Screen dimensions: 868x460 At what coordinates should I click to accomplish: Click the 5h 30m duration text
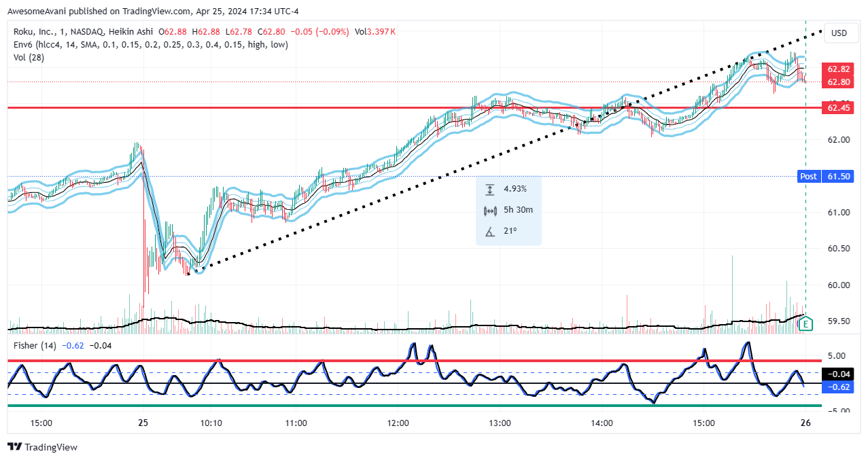click(519, 210)
